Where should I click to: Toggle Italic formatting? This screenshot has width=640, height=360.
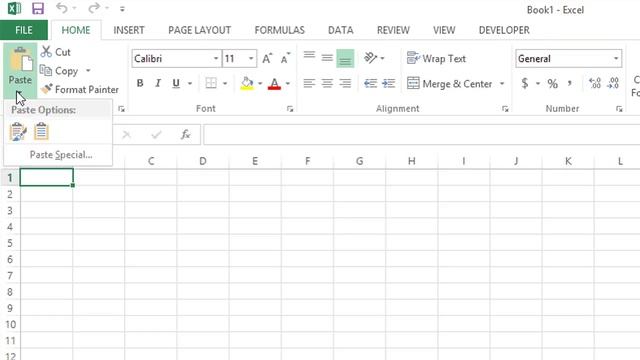coord(158,83)
